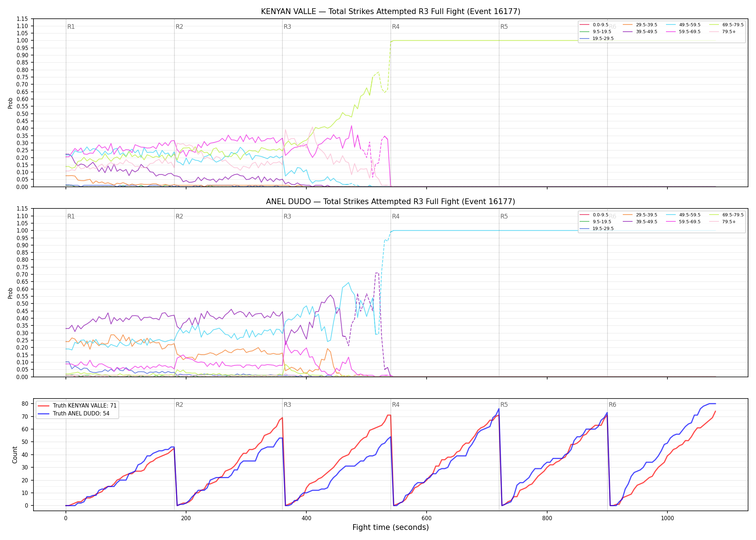Click the '80' tick on Count axis
756x540 pixels.
[x=25, y=404]
